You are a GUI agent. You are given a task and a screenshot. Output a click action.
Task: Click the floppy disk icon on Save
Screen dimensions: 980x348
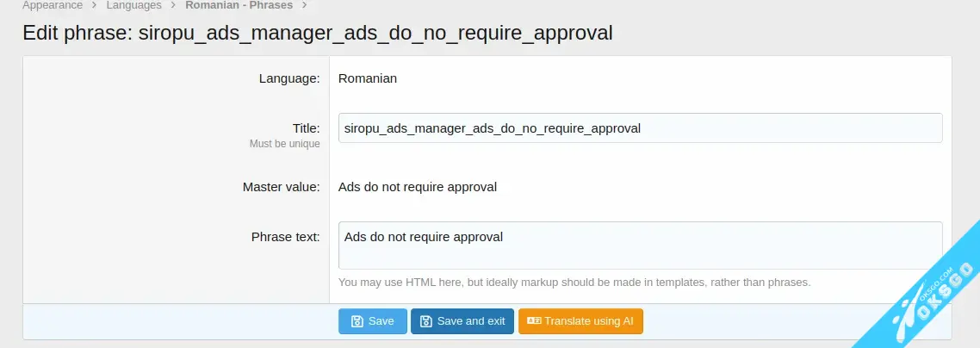pos(357,321)
